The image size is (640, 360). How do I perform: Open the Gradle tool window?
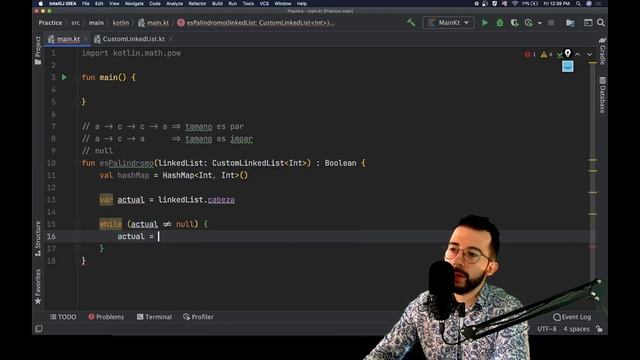602,51
